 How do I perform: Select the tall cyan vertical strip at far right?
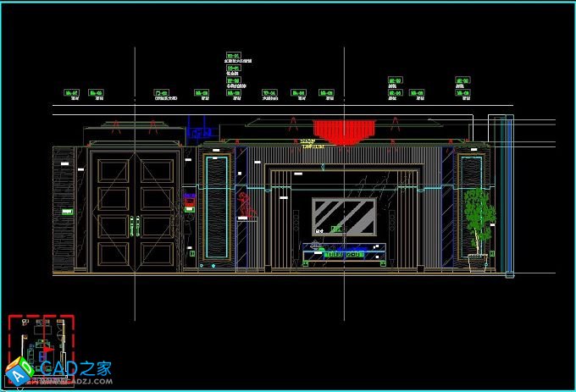(x=508, y=196)
